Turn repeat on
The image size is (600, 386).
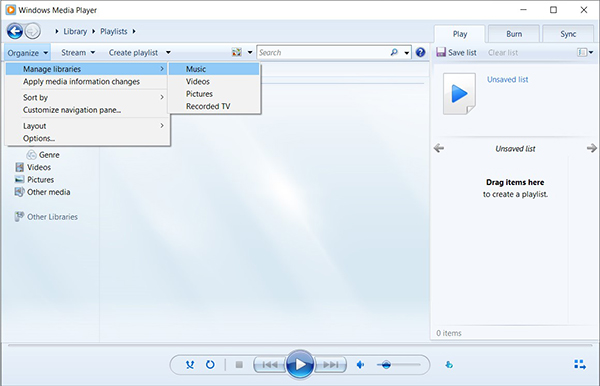coord(210,365)
